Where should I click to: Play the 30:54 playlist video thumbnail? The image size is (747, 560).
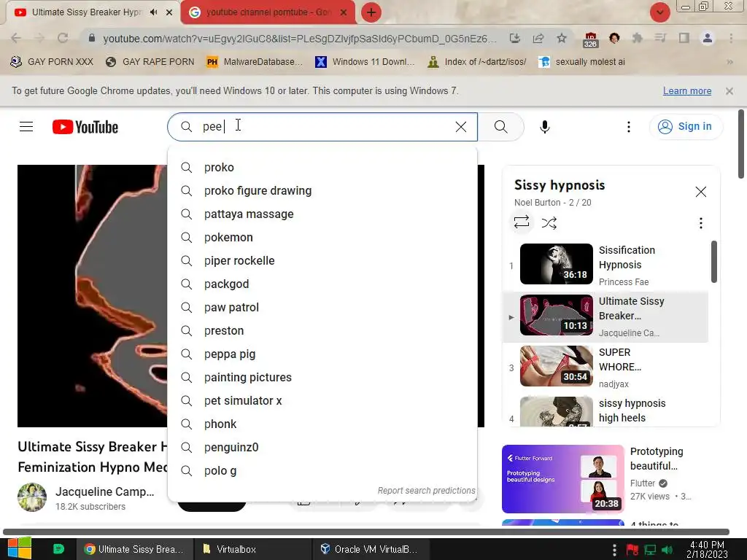(557, 366)
